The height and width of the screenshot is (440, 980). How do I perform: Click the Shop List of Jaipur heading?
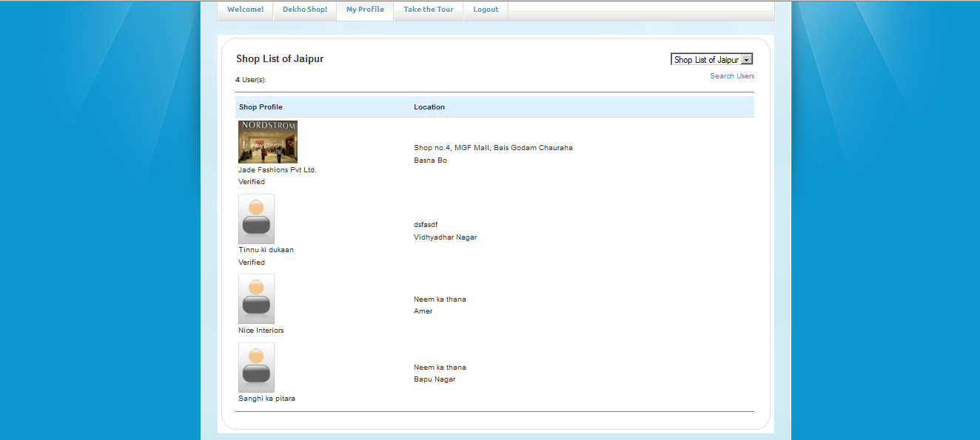tap(280, 59)
